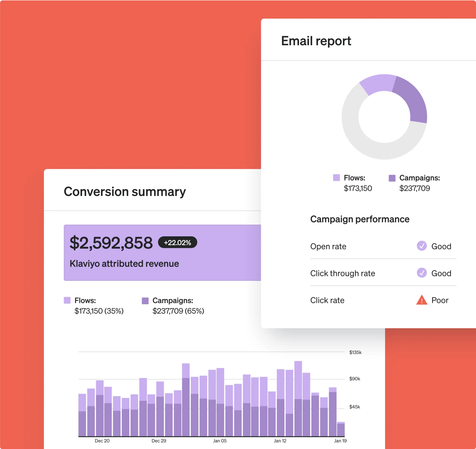Click the Jan 05 label on chart axis

[x=220, y=441]
